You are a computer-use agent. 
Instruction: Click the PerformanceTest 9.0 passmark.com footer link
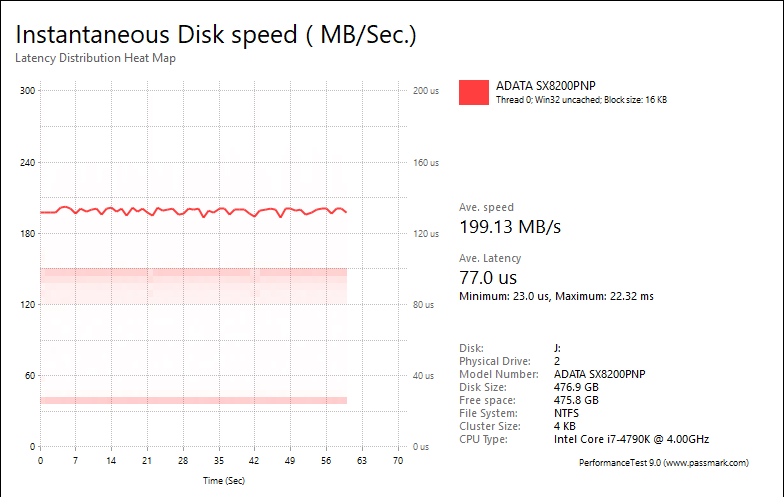pyautogui.click(x=664, y=464)
